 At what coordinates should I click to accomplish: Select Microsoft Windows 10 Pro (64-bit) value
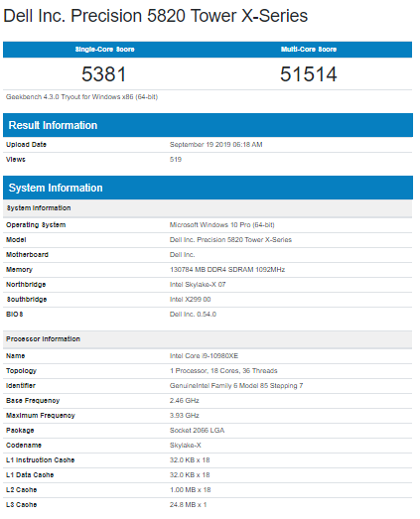[x=222, y=224]
